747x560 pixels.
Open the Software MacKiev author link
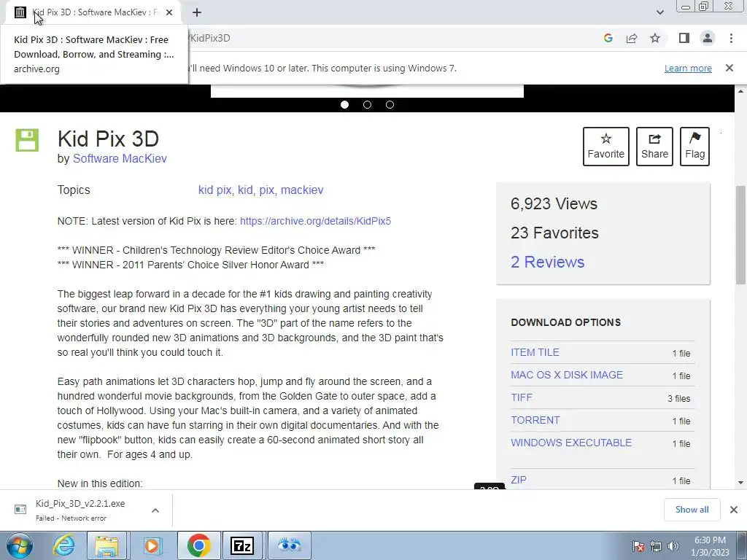(x=120, y=158)
